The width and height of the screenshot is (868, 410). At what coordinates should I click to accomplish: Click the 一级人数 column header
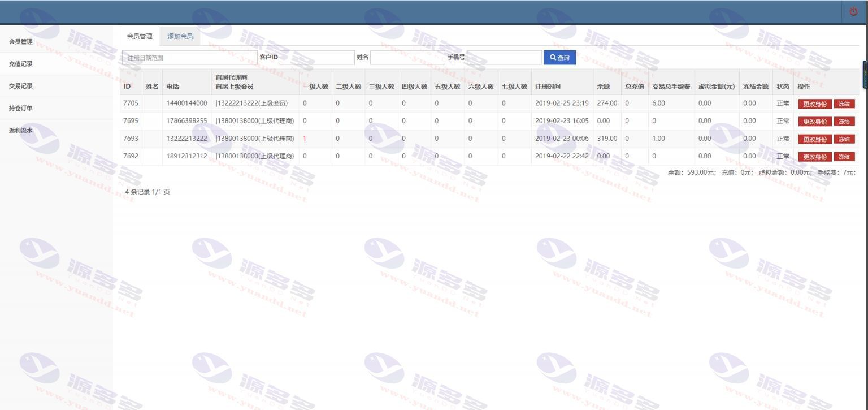point(315,87)
